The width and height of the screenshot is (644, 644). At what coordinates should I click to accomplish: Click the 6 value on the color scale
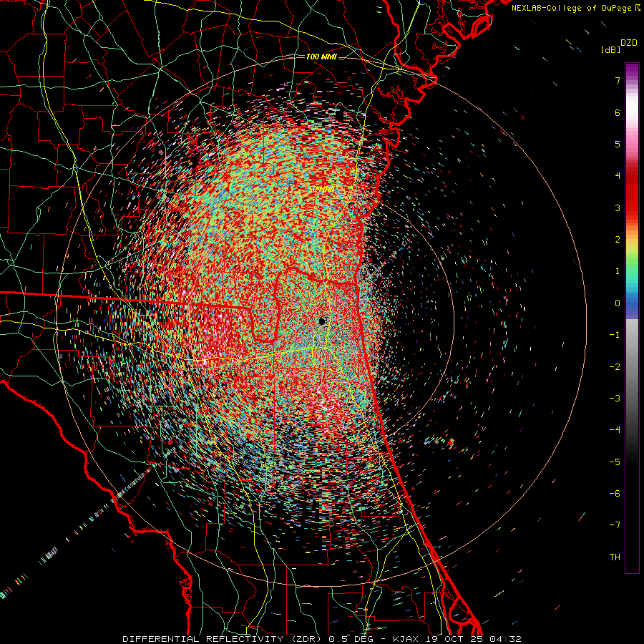pos(618,112)
